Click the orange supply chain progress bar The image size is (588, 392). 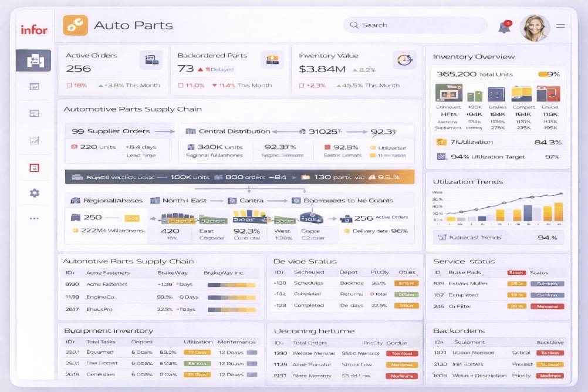[239, 177]
